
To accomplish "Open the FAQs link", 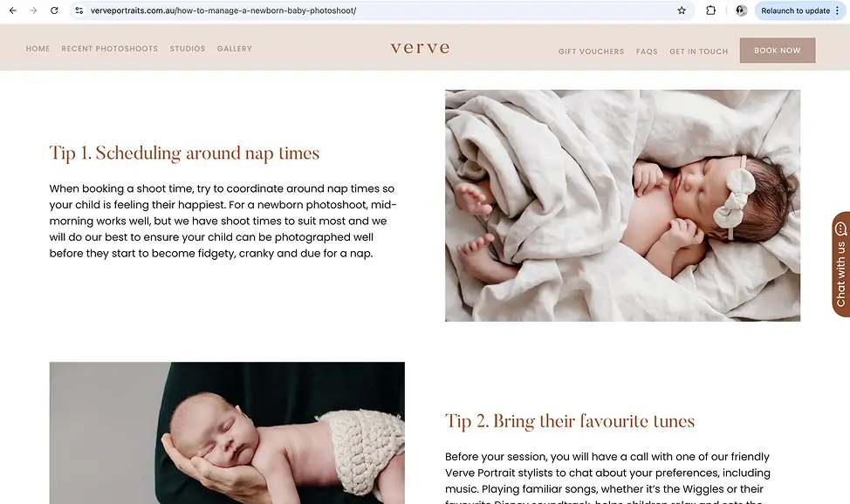I will click(647, 51).
